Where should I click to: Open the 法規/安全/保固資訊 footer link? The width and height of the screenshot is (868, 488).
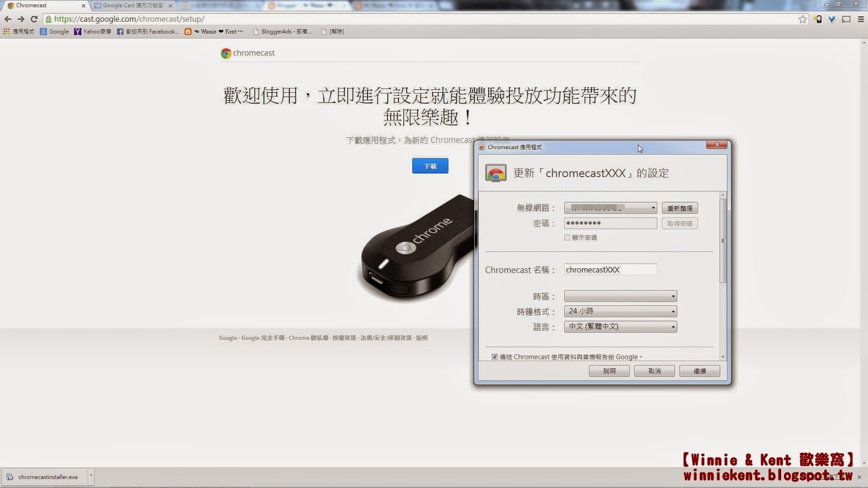pyautogui.click(x=386, y=338)
